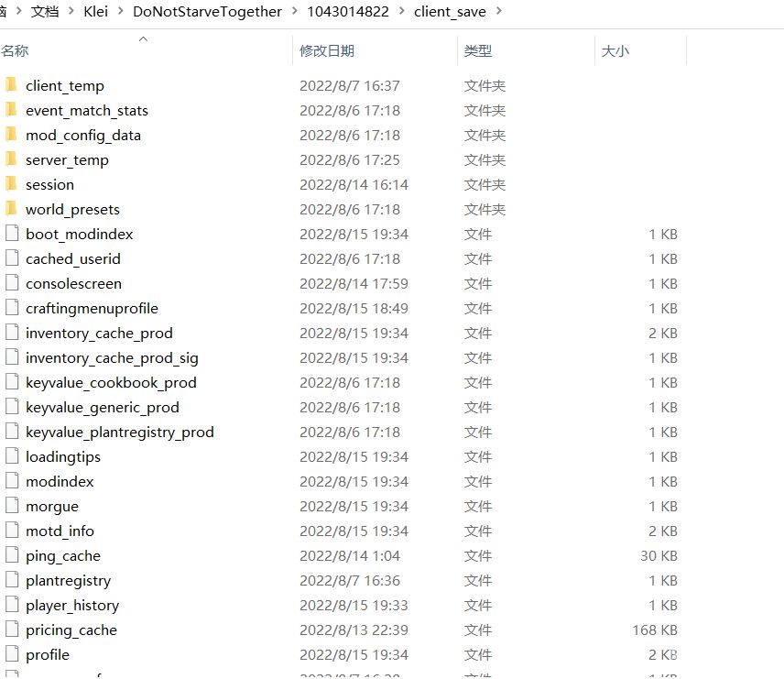Select the file name text session
Viewport: 784px width, 679px height.
click(x=49, y=184)
